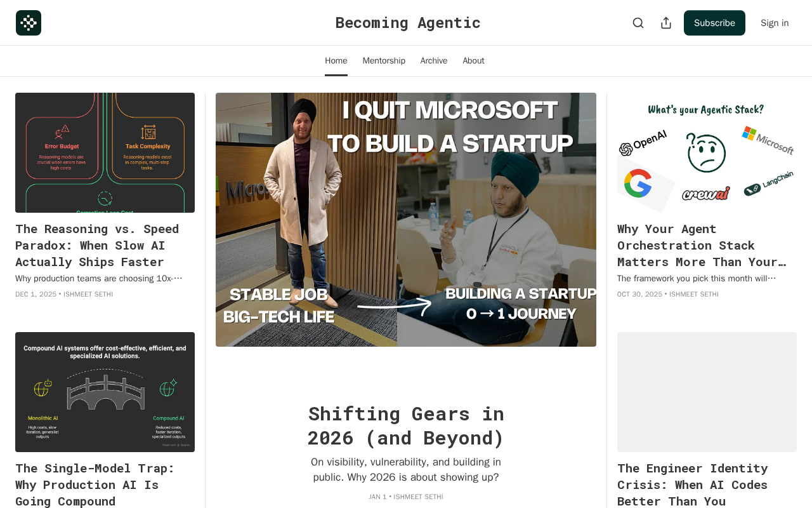Screen dimensions: 812x508
Task: Open the Mentorship tab
Action: [x=384, y=61]
